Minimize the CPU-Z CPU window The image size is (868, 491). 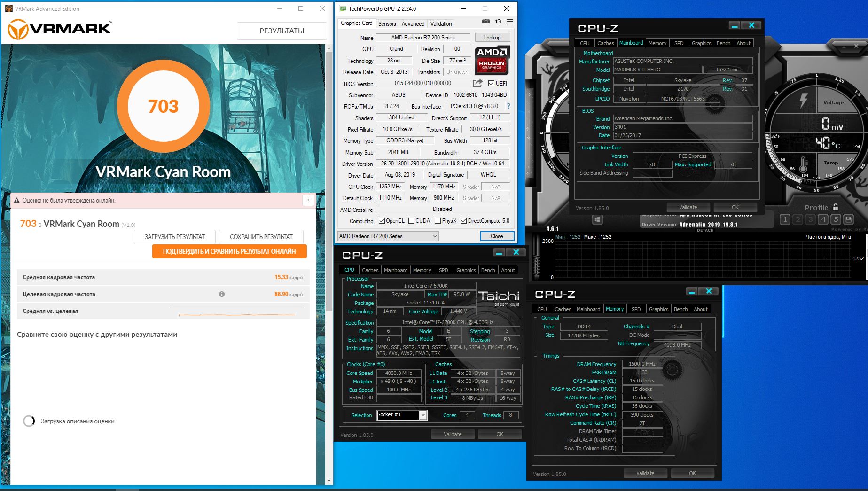(499, 252)
